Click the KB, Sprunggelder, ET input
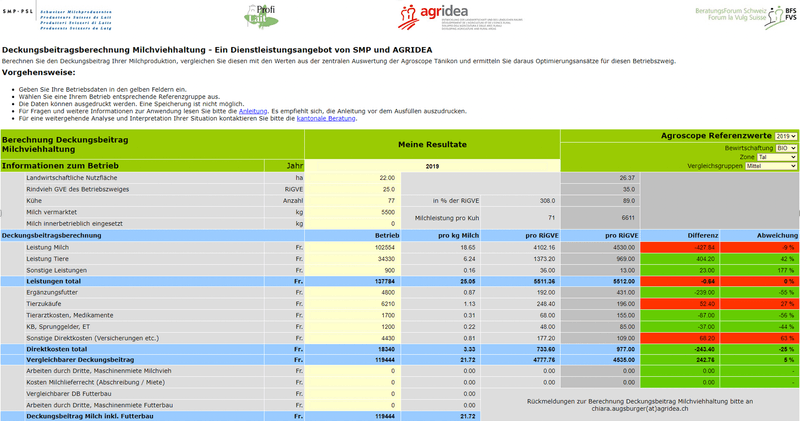Screen dimensions: 800x421 click(x=353, y=327)
